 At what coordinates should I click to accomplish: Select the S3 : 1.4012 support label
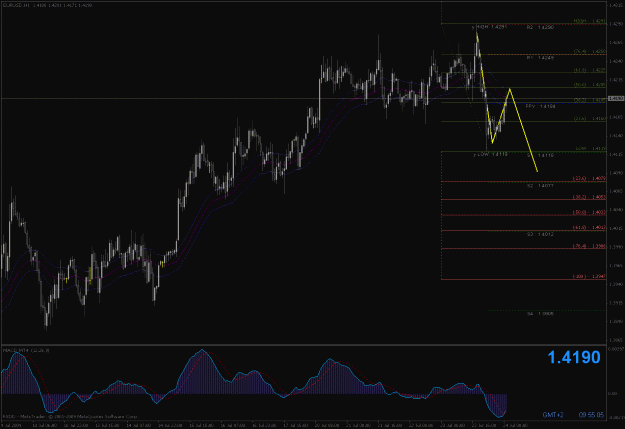coord(540,234)
